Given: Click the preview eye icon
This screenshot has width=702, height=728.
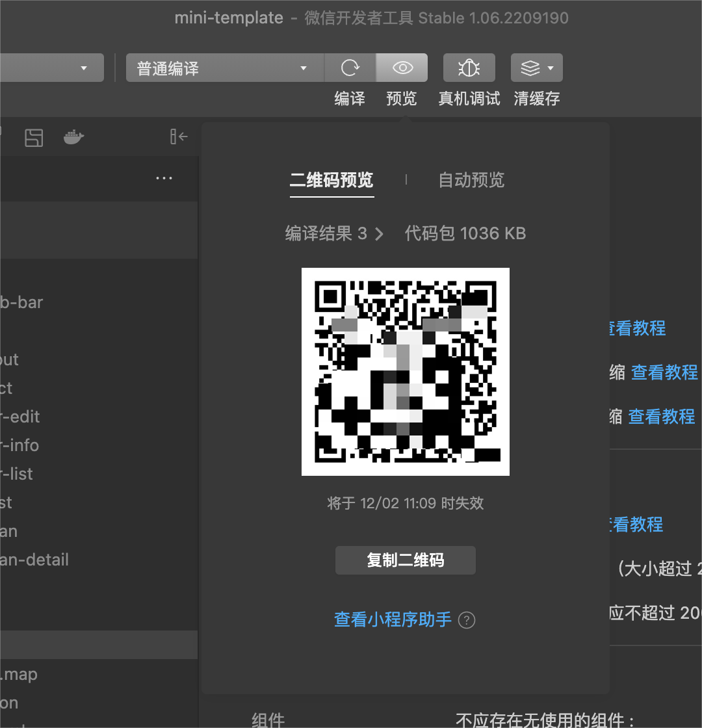Looking at the screenshot, I should tap(402, 68).
